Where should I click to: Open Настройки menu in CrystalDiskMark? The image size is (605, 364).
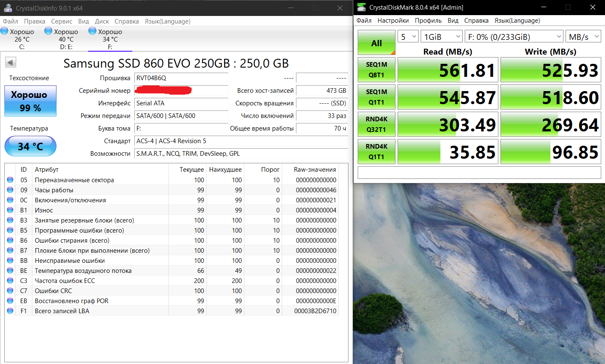pos(393,21)
